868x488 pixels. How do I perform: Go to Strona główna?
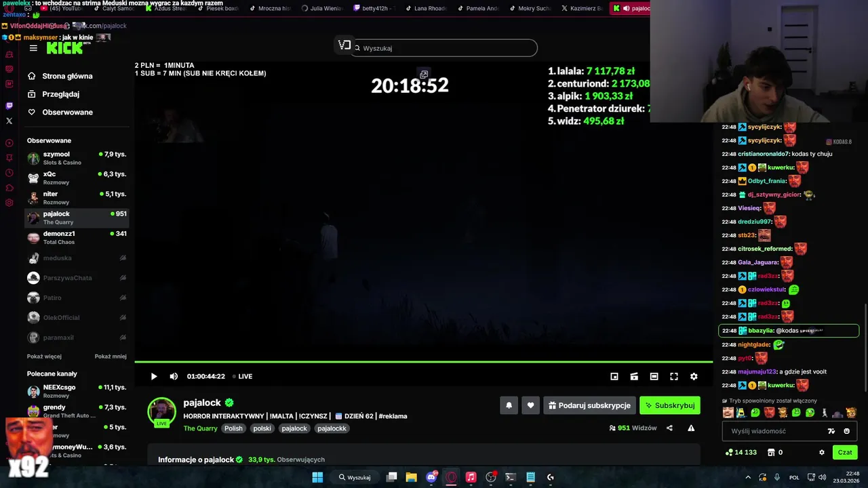pos(60,76)
